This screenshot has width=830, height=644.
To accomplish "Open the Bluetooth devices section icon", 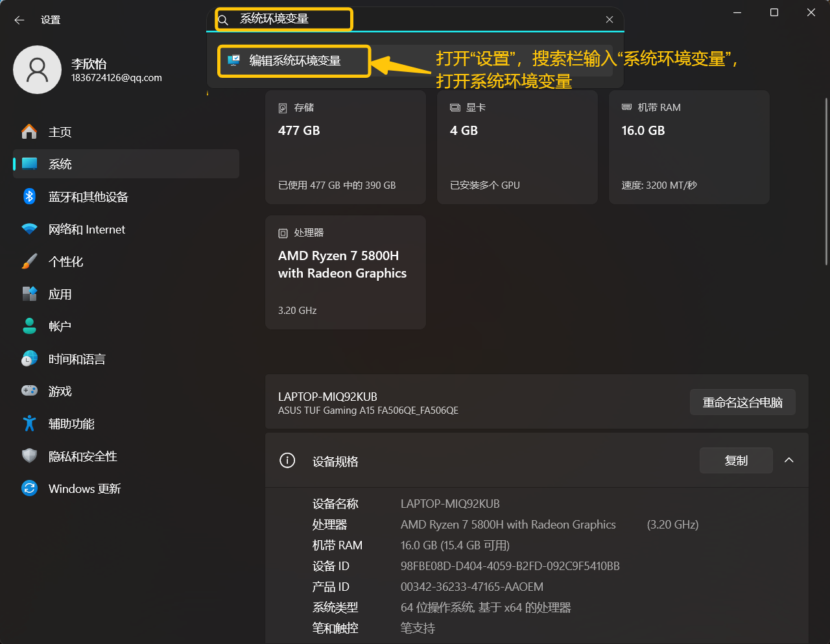I will tap(29, 197).
